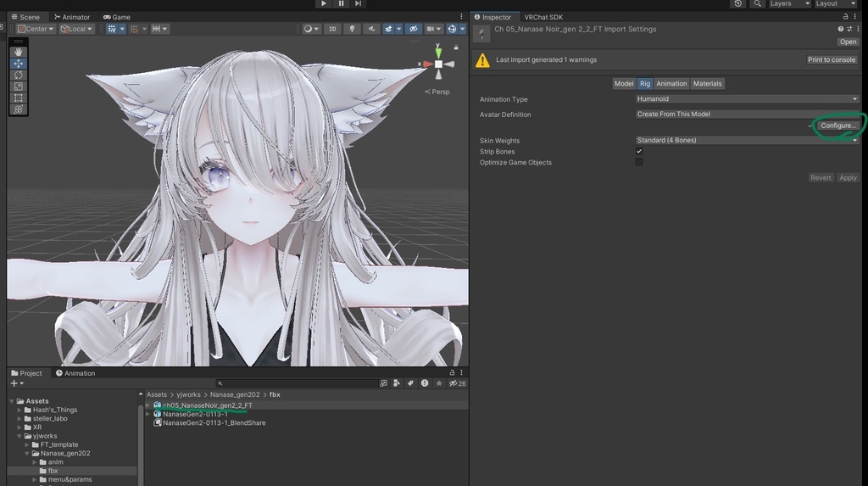Open the Local handle rotation dropdown

(76, 29)
